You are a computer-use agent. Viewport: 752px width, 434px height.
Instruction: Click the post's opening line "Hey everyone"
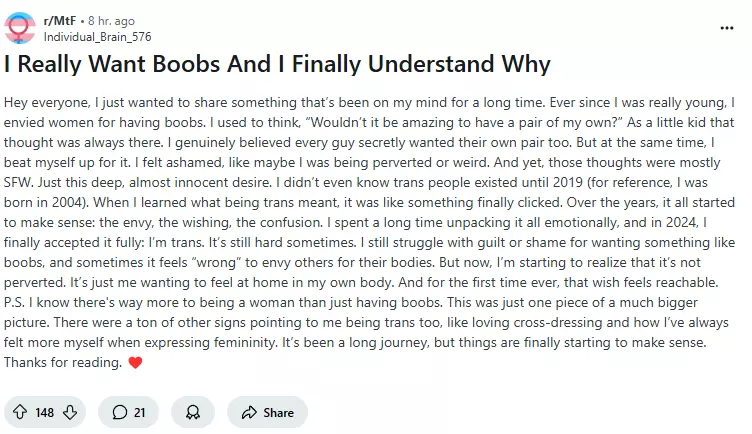(39, 103)
